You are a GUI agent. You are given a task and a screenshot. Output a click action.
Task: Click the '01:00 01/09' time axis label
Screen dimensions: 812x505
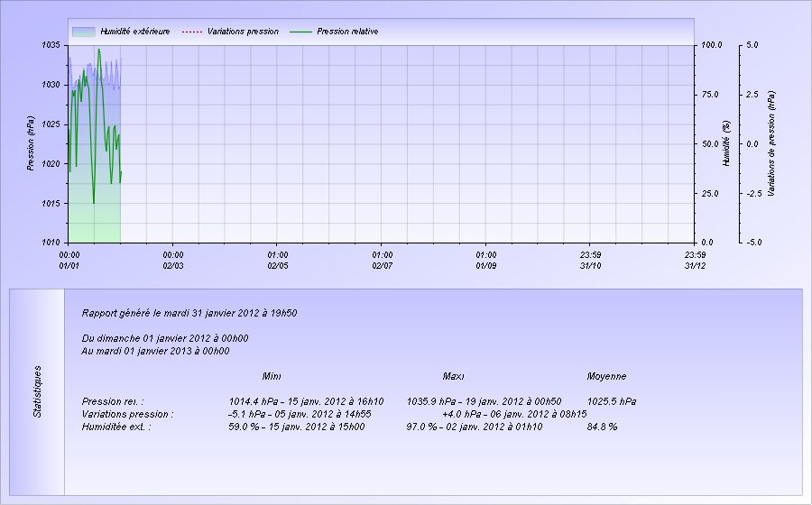486,261
